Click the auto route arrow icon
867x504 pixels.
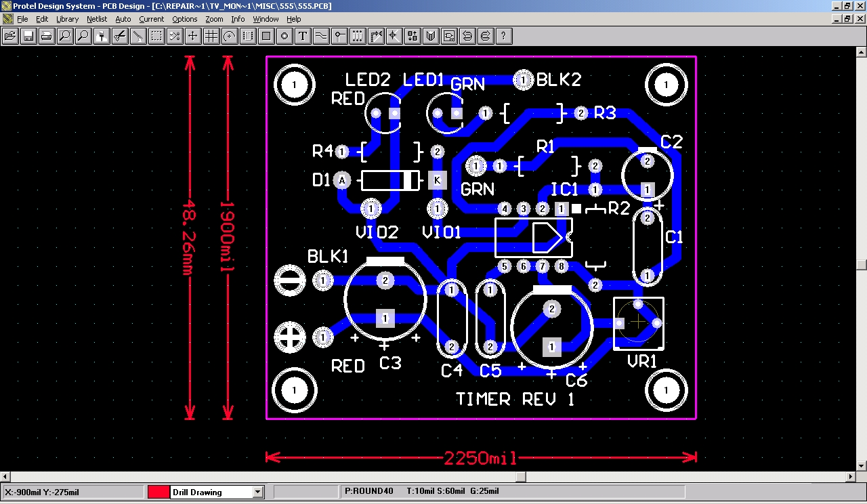pyautogui.click(x=375, y=36)
